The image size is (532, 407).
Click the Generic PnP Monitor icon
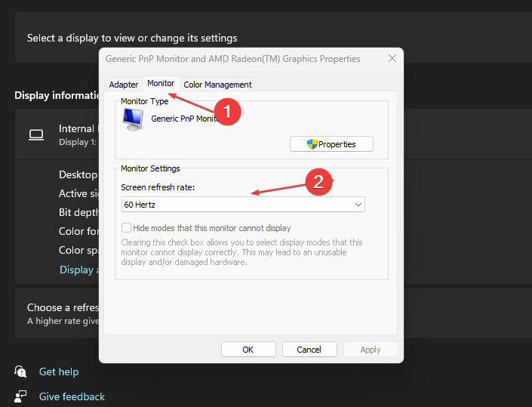pyautogui.click(x=133, y=119)
